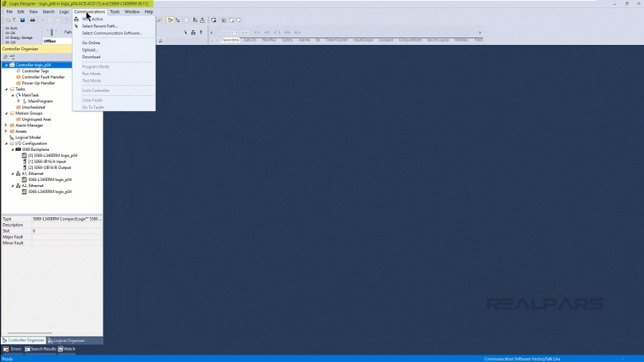Collapse the A1, Ethernet node

(x=13, y=174)
